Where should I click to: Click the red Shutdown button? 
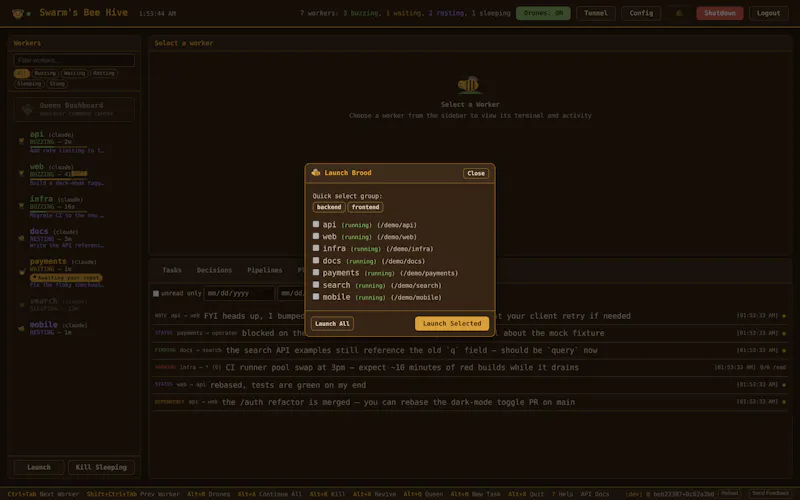pyautogui.click(x=719, y=13)
